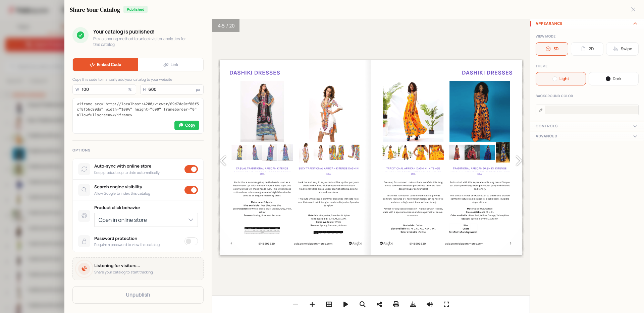Screen dimensions: 644x313
Task: Disable Search engine visibility
Action: pyautogui.click(x=191, y=190)
